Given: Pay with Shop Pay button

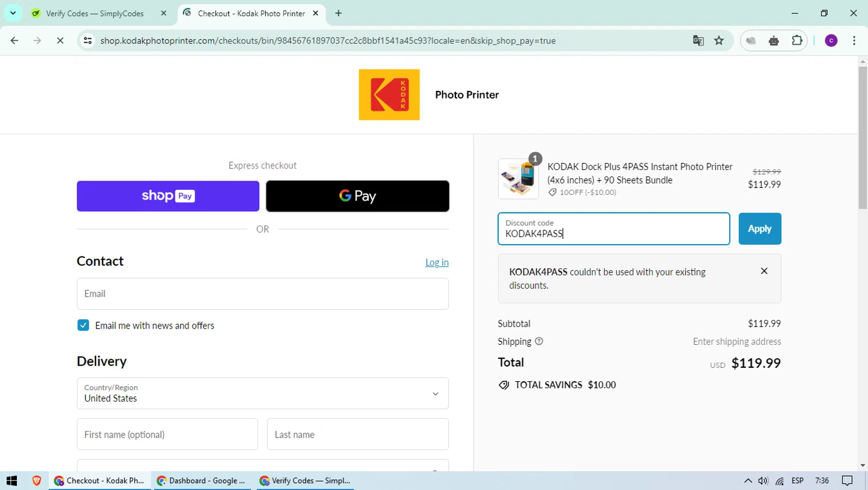Looking at the screenshot, I should [168, 196].
